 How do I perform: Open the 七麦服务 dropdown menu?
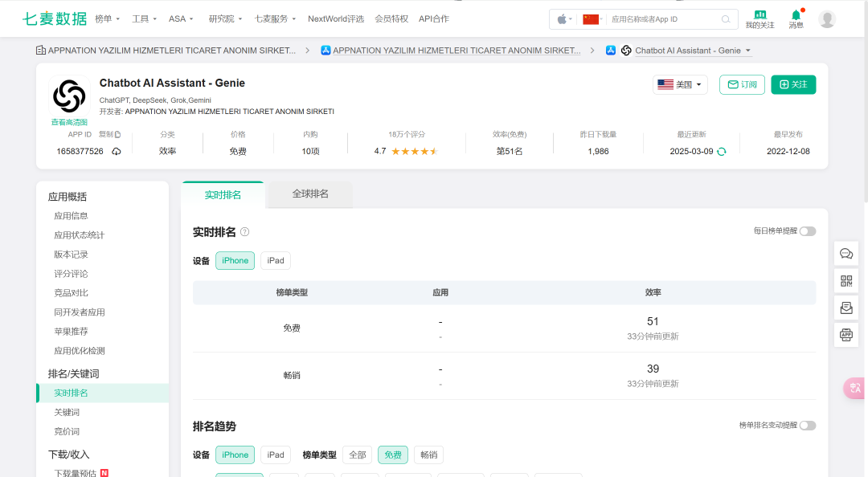(275, 18)
